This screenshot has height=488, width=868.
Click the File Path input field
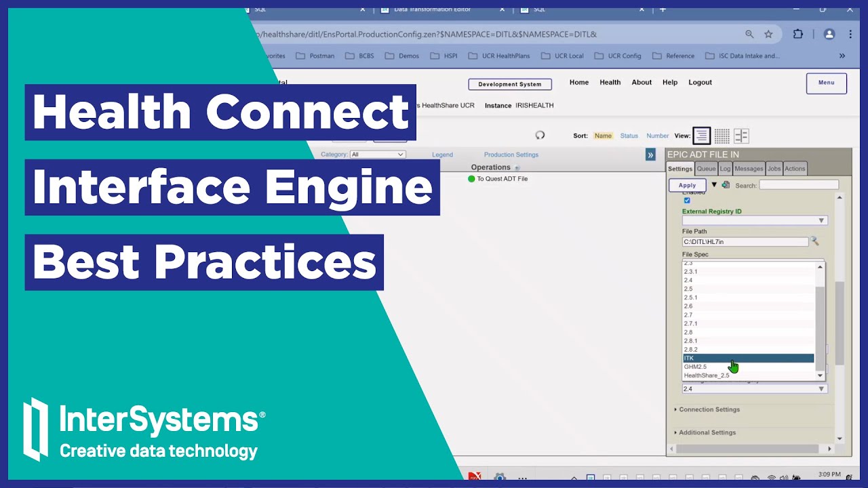[x=745, y=241]
